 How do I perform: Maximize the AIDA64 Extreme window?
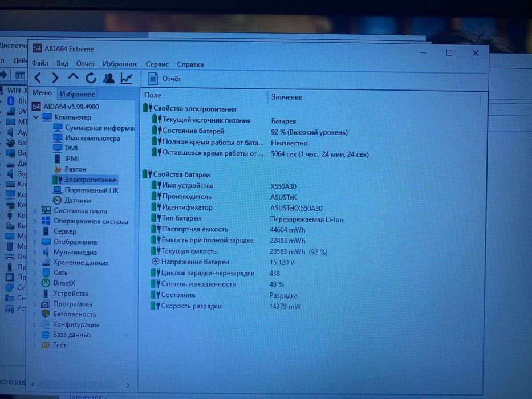(x=449, y=52)
